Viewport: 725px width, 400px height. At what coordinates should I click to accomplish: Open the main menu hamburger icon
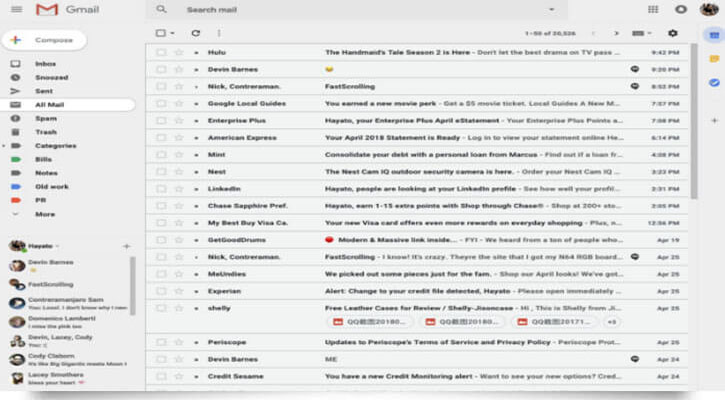point(17,9)
